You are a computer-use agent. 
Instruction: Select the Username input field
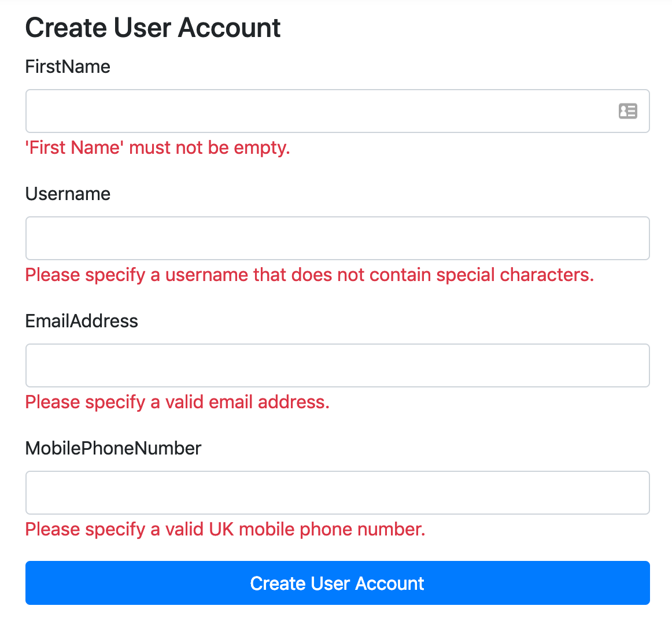coord(338,238)
